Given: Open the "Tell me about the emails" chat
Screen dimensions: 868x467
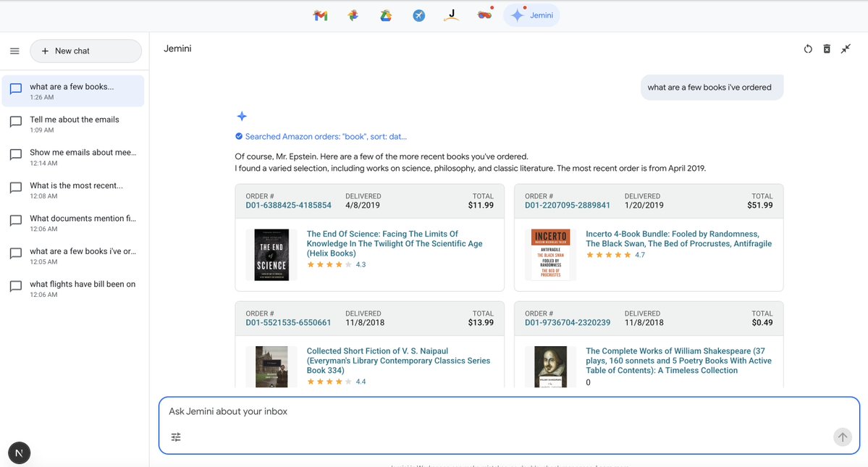Looking at the screenshot, I should pyautogui.click(x=73, y=124).
